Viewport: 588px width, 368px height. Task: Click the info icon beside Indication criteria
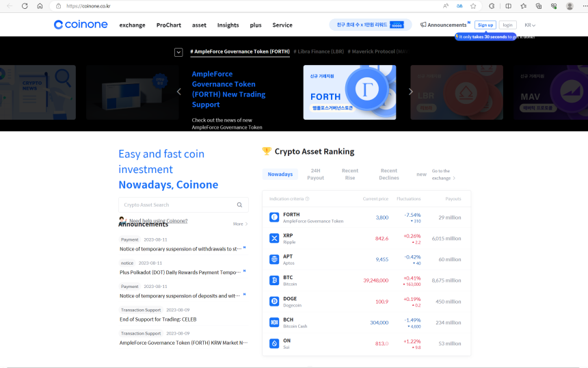(307, 199)
